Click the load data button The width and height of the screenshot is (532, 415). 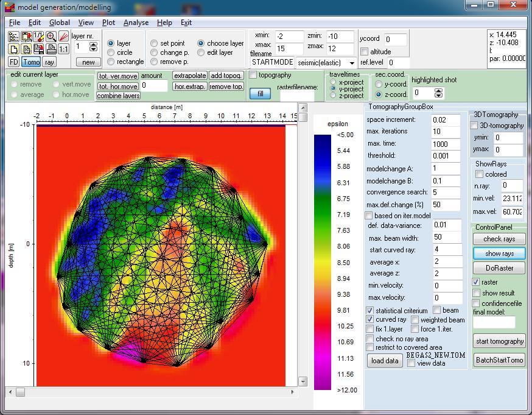point(385,361)
